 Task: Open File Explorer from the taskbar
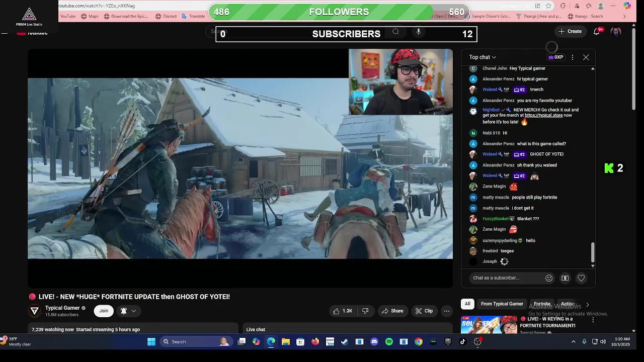point(286,342)
